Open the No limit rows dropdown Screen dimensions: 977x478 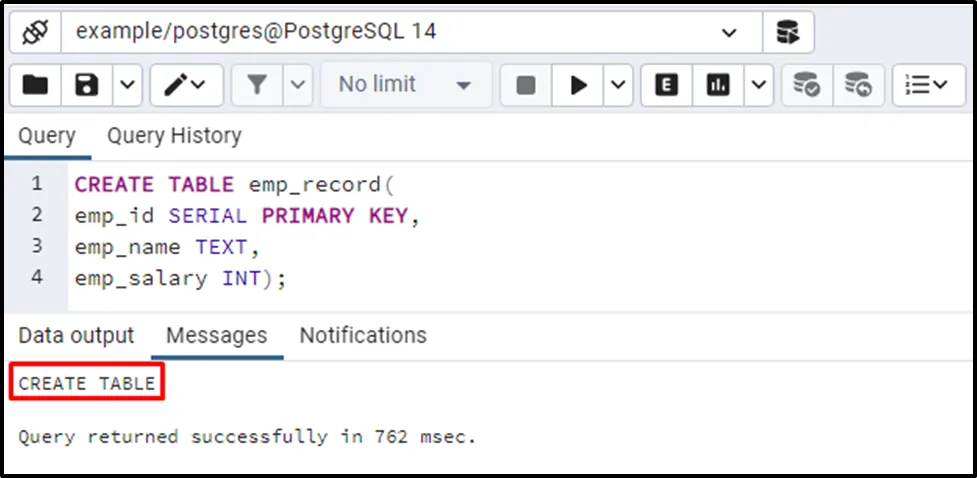coord(405,86)
